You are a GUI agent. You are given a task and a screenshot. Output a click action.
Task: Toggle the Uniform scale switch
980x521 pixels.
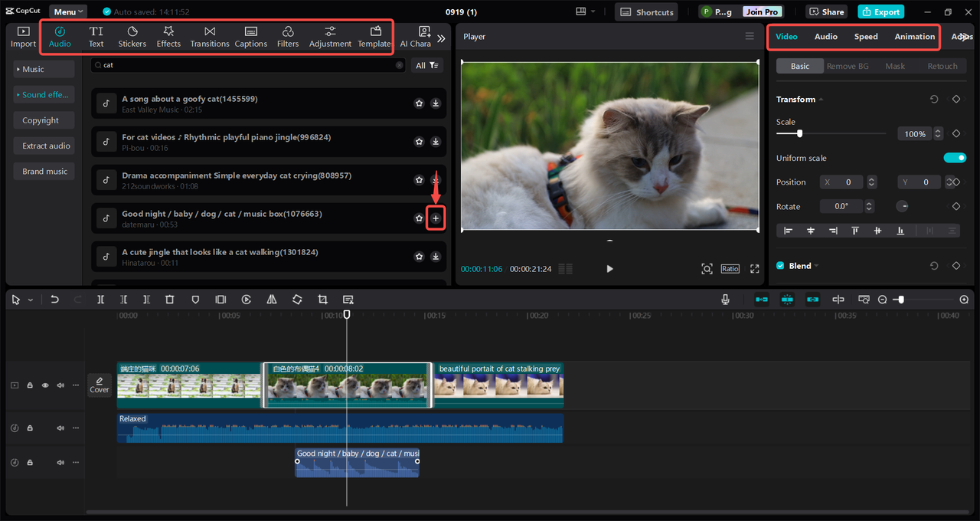click(955, 158)
